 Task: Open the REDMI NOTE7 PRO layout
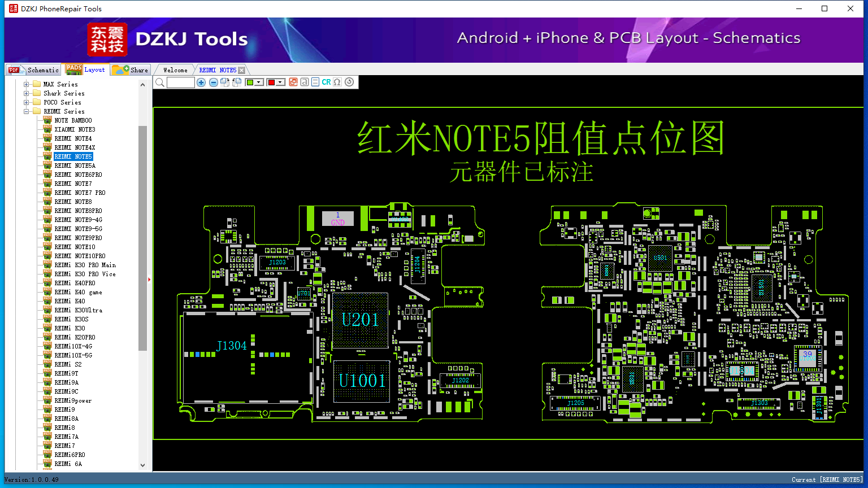[x=80, y=193]
